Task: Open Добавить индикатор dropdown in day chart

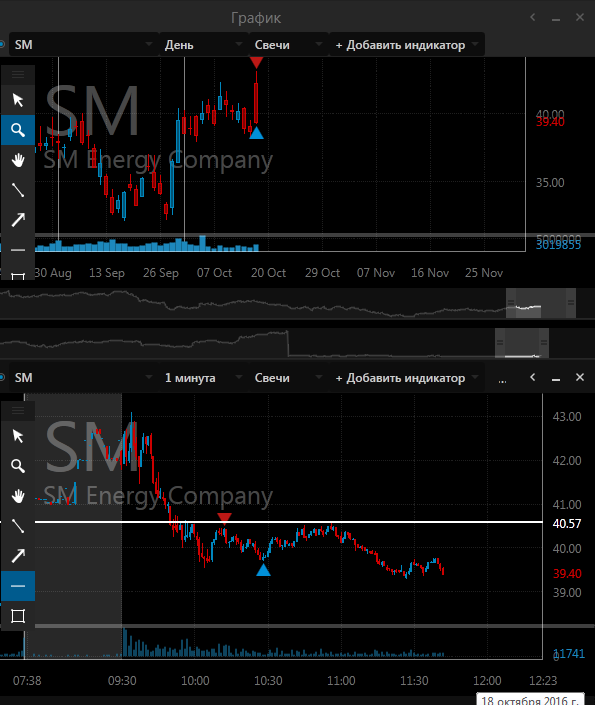Action: (x=407, y=45)
